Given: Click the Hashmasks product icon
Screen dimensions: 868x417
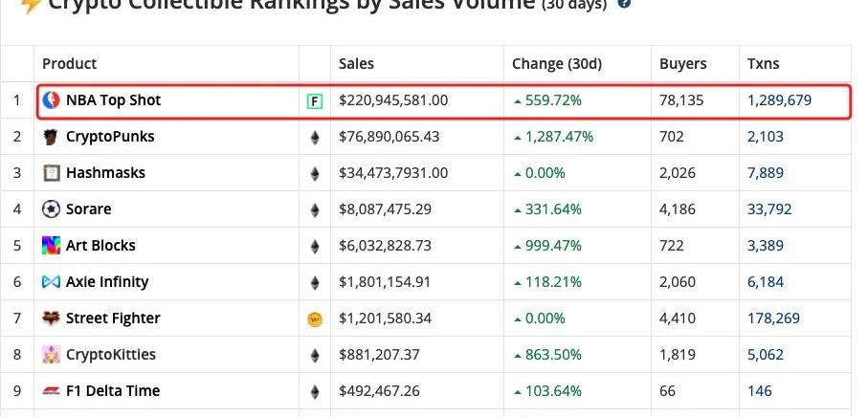Looking at the screenshot, I should click(x=51, y=173).
